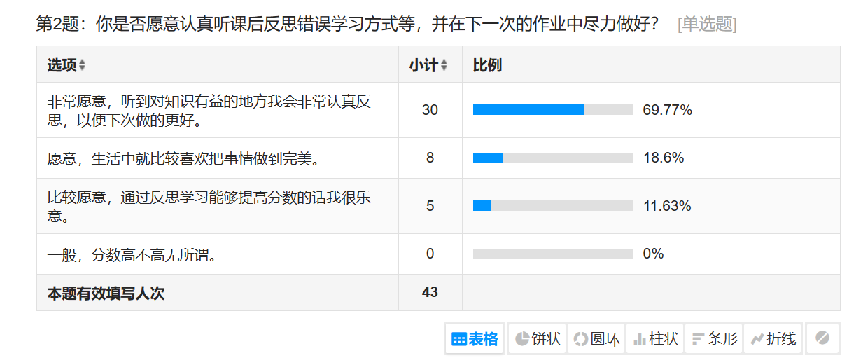Show results as 条形 bar chart
The width and height of the screenshot is (868, 358).
tap(714, 339)
